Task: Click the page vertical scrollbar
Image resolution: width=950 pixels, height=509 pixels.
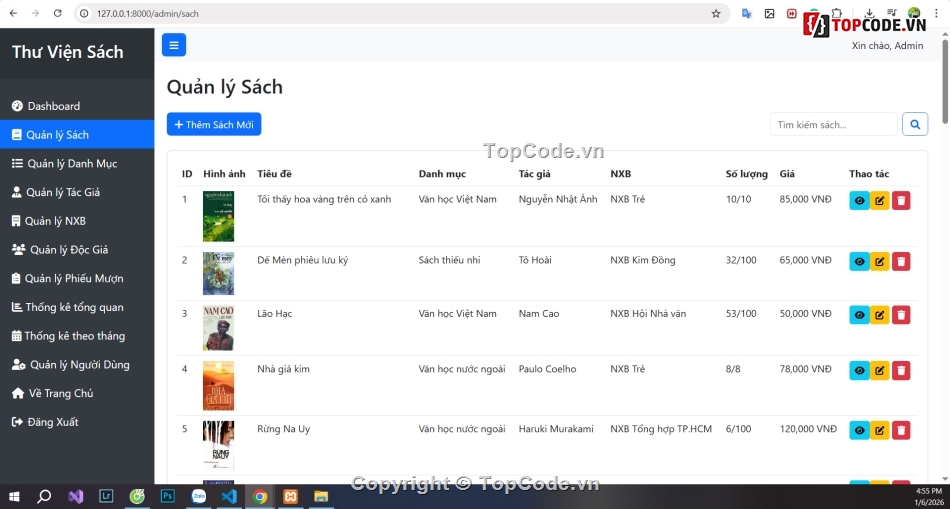Action: [945, 82]
